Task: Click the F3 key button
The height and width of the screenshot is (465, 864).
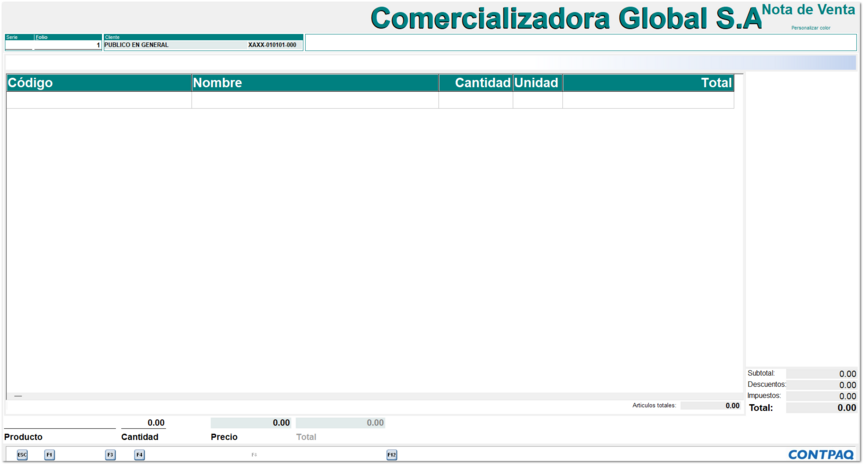Action: coord(110,455)
